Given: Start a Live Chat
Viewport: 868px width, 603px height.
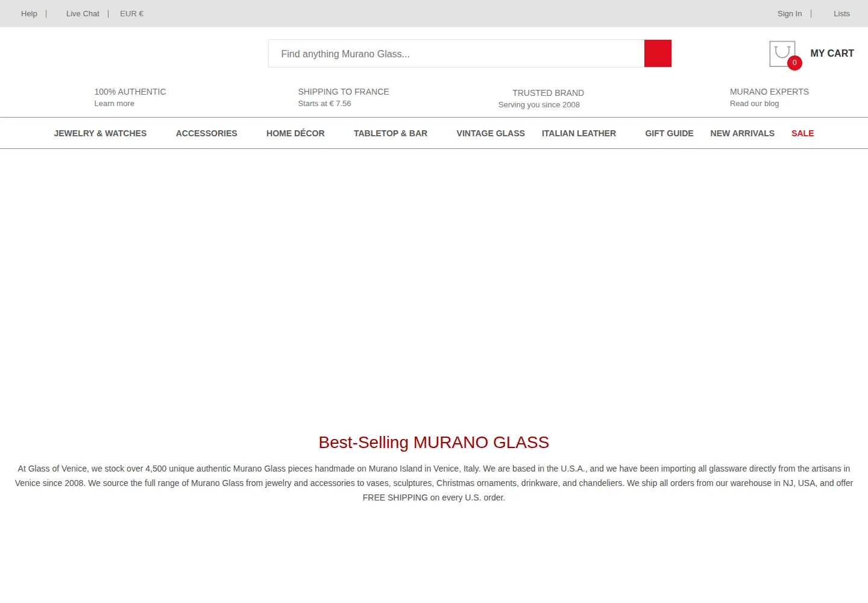Looking at the screenshot, I should (x=83, y=14).
